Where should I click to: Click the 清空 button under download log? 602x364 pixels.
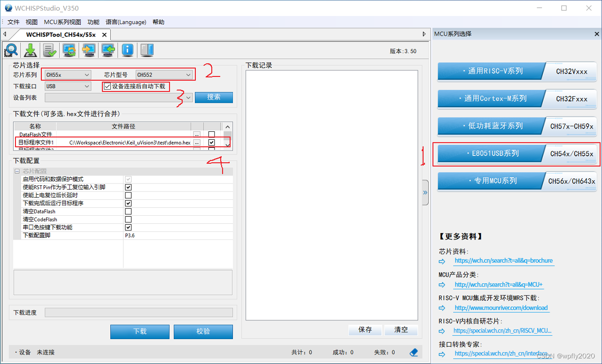coord(401,330)
